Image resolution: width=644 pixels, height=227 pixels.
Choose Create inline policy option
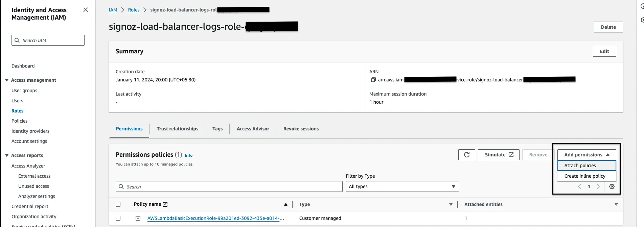pyautogui.click(x=587, y=176)
